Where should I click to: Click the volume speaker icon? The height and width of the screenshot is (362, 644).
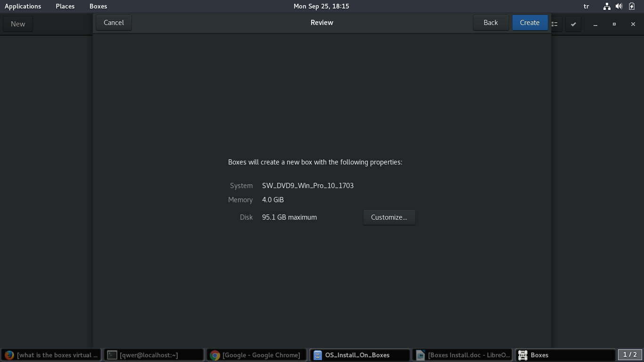(619, 6)
